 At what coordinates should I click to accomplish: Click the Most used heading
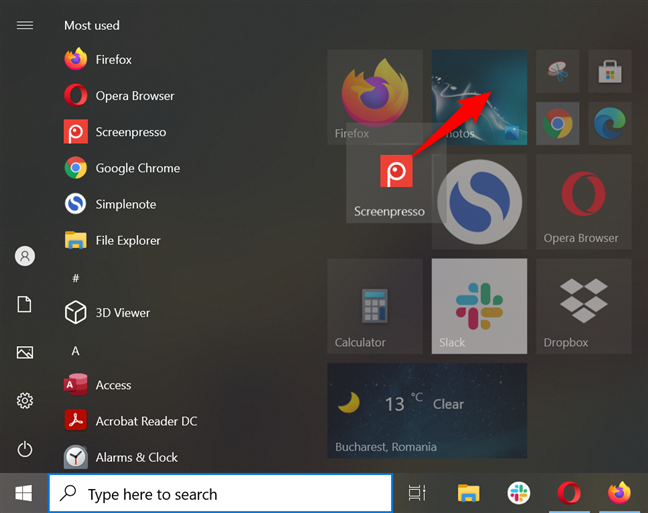(92, 26)
